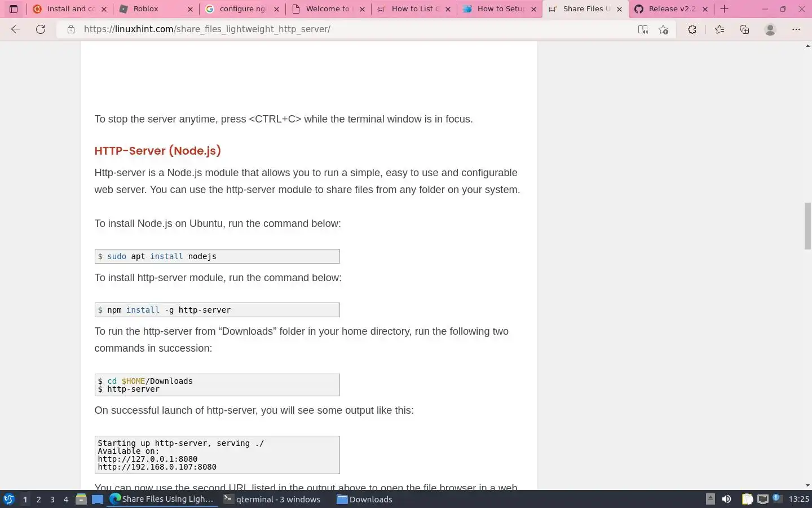Close the 'Install and co' tab
The height and width of the screenshot is (508, 812).
point(104,9)
